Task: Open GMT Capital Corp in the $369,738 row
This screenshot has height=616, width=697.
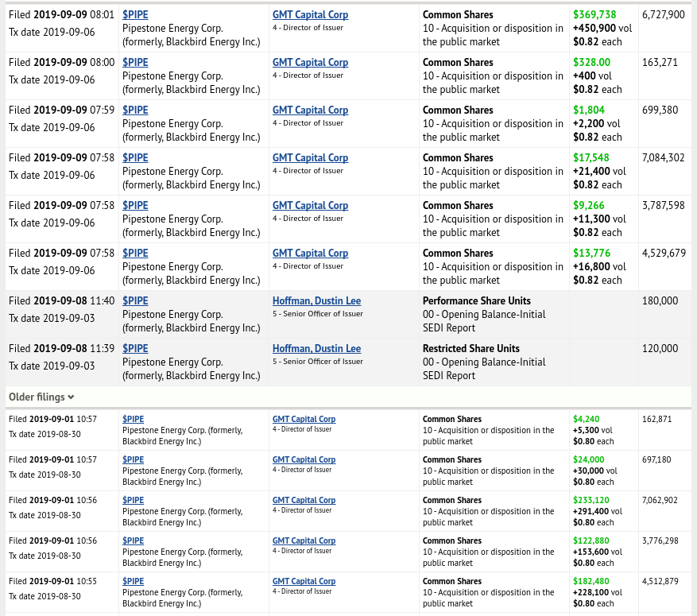Action: (310, 14)
